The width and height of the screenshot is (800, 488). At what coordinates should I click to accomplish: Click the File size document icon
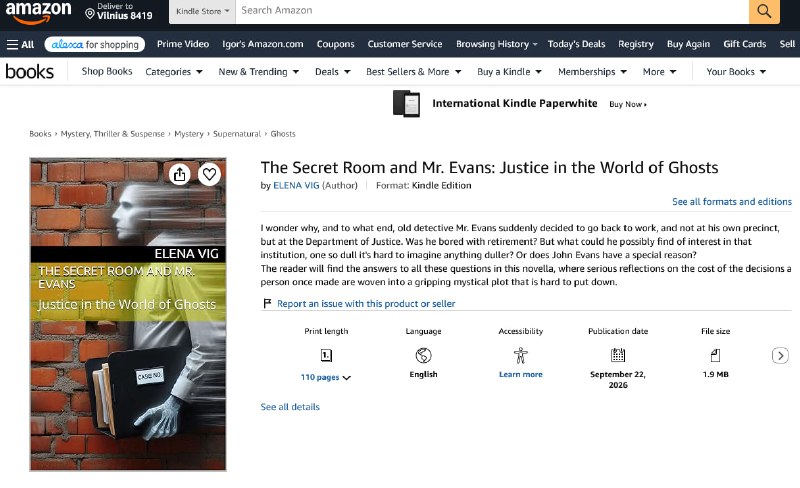715,355
